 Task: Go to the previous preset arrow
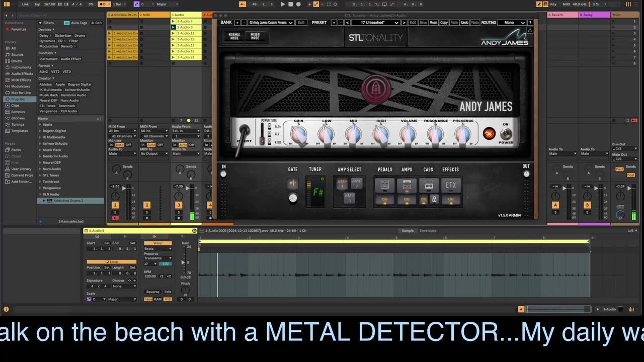(347, 23)
